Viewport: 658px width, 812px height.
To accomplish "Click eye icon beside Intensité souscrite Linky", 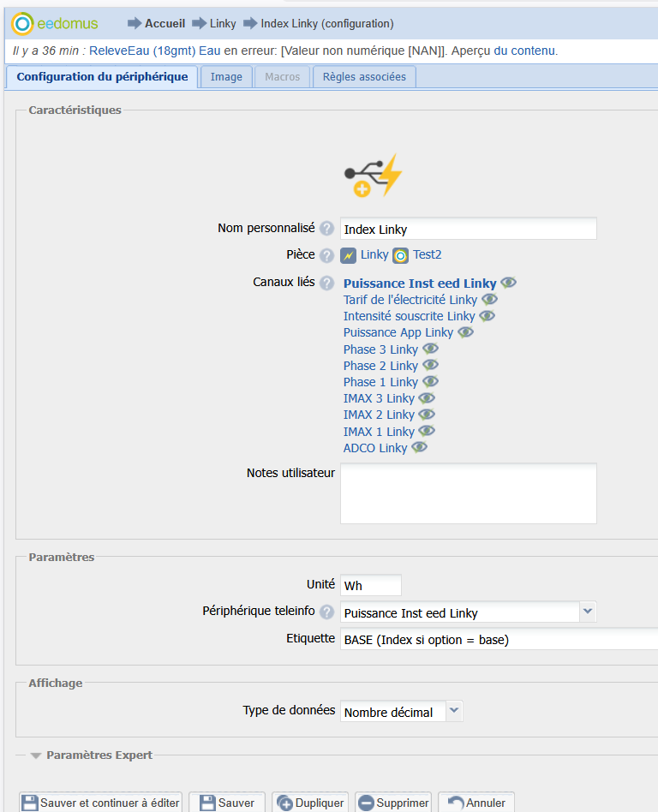I will [487, 315].
